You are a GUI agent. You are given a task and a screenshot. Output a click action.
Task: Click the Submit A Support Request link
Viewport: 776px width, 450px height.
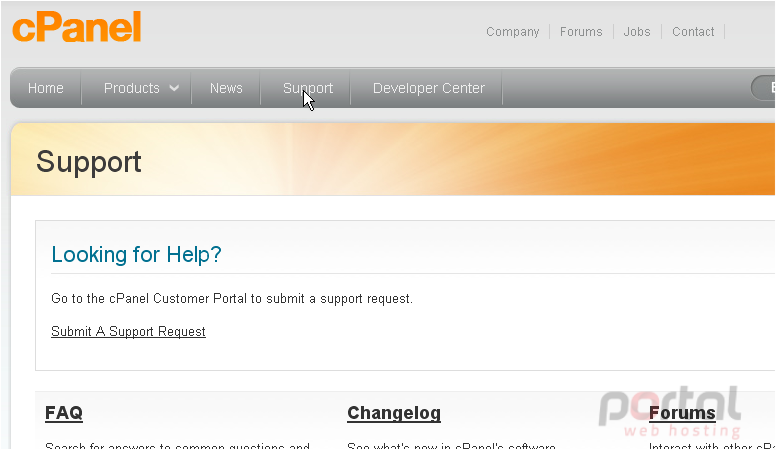coord(128,331)
